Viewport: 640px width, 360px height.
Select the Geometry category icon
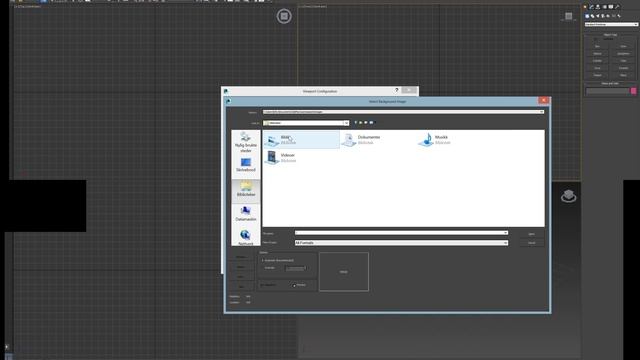click(x=587, y=16)
